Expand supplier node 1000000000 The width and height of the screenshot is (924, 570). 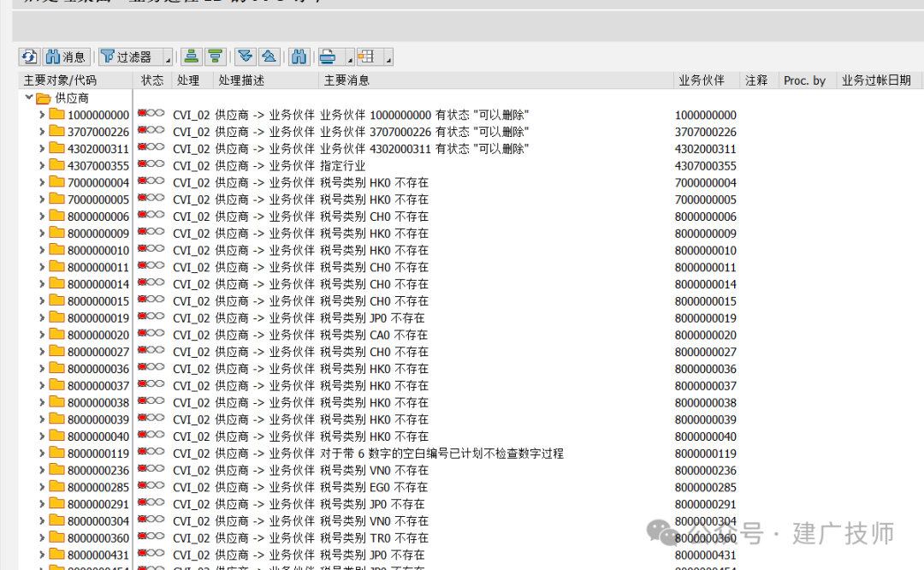coord(41,115)
